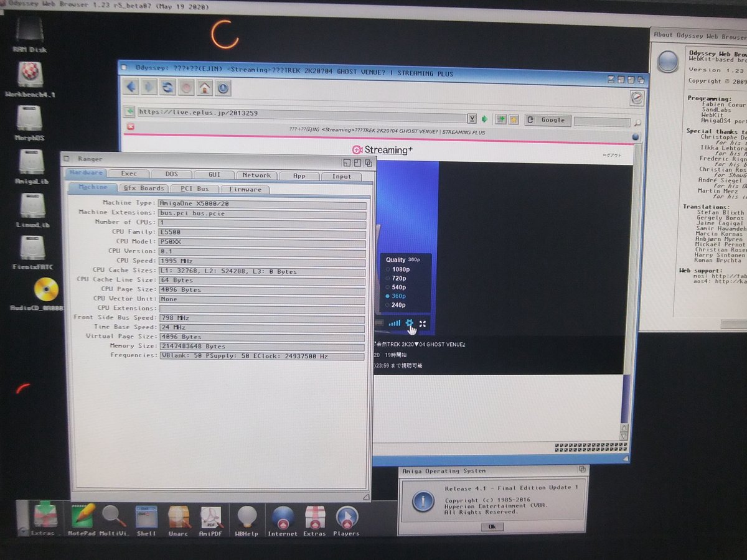Open the Gfx Boards subtab in Ranger
Viewport: 747px width, 560px height.
[143, 188]
